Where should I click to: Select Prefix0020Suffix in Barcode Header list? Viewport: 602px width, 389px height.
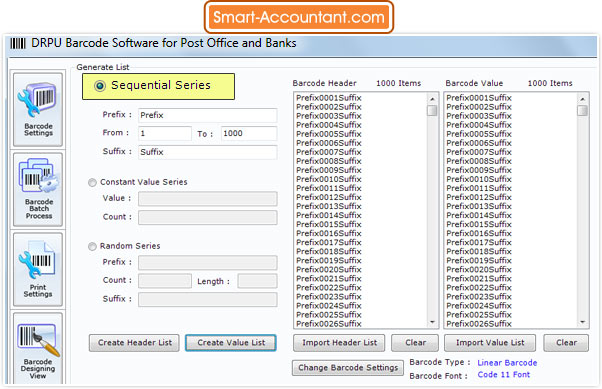(x=329, y=270)
